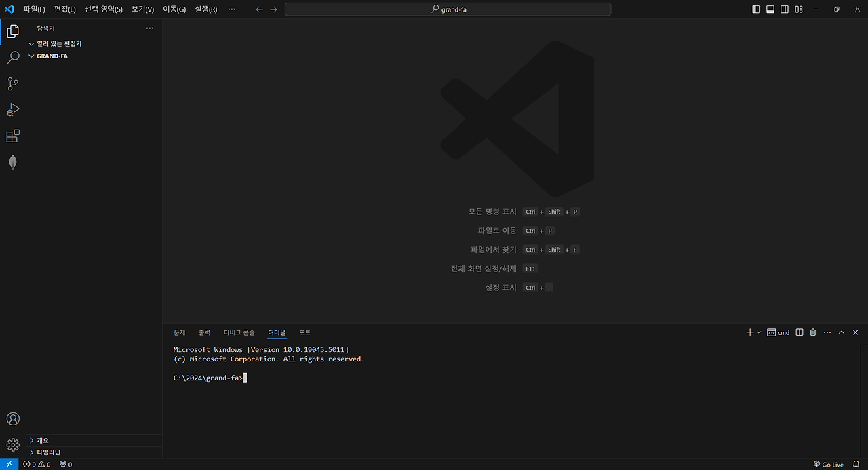Viewport: 868px width, 470px height.
Task: Expand the 타임라인 section
Action: tap(94, 452)
